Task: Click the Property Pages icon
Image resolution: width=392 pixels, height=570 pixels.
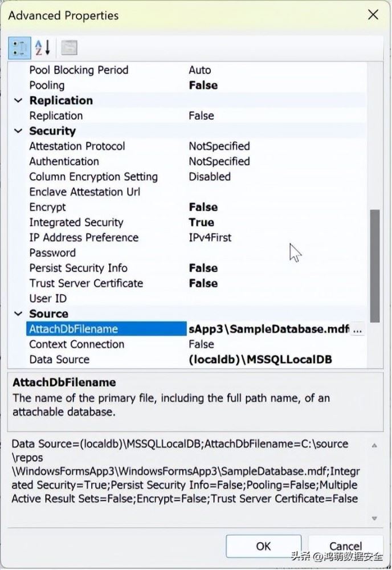Action: [x=69, y=47]
